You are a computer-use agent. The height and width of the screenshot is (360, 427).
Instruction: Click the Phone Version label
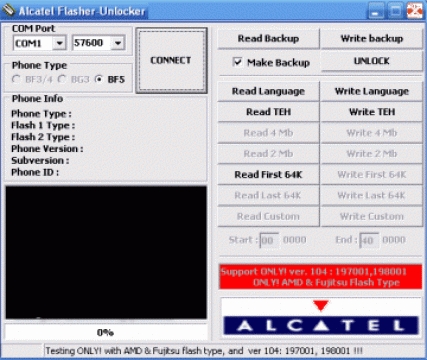click(47, 149)
